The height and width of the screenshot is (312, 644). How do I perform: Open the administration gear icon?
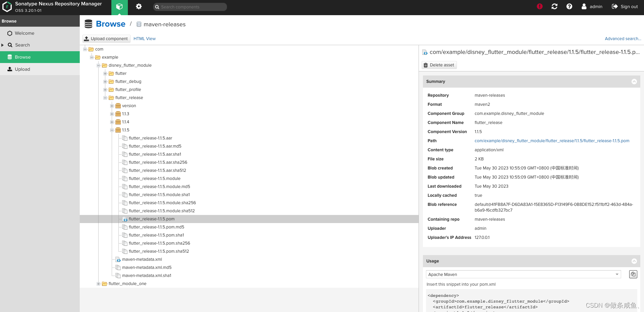click(x=139, y=6)
